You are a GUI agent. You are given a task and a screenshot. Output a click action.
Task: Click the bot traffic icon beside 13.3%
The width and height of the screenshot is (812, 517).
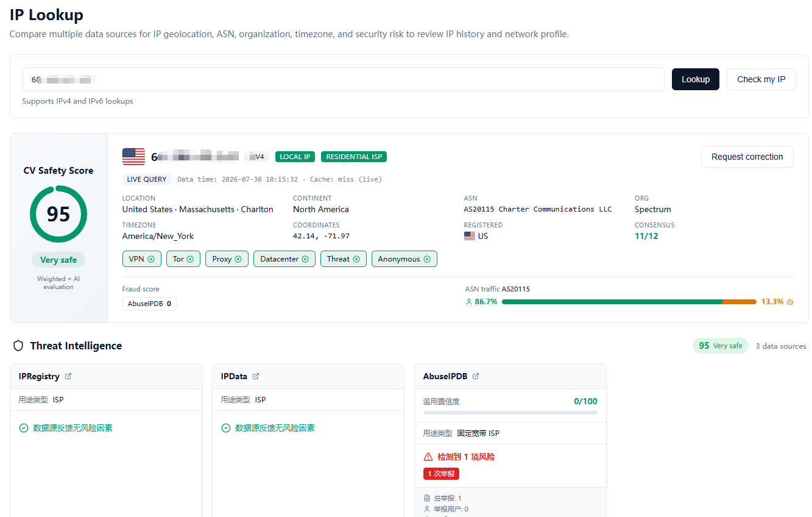pyautogui.click(x=790, y=302)
